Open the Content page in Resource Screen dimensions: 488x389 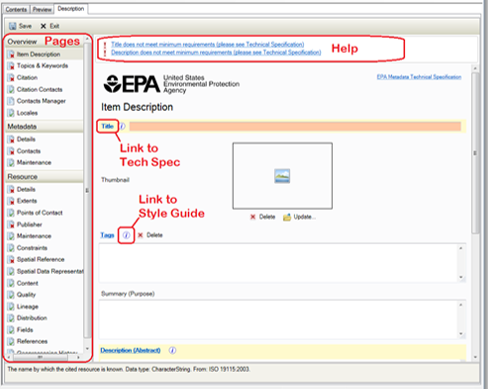[x=28, y=283]
